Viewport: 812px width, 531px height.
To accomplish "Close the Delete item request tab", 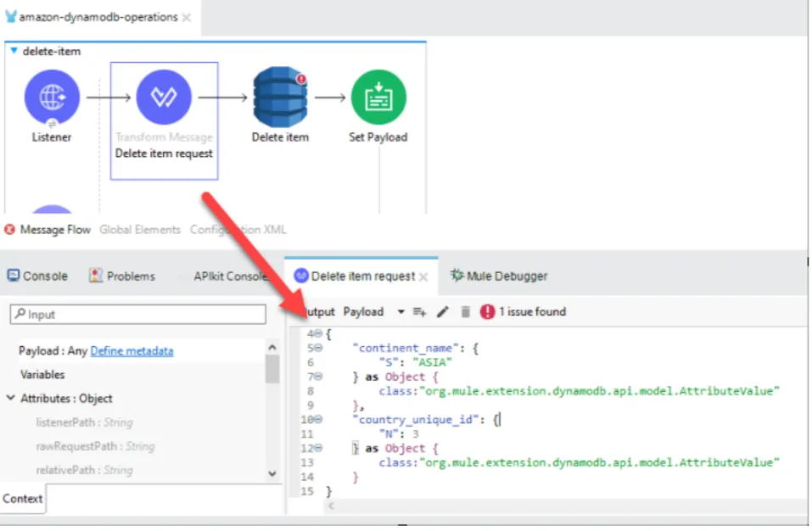I will (x=423, y=277).
